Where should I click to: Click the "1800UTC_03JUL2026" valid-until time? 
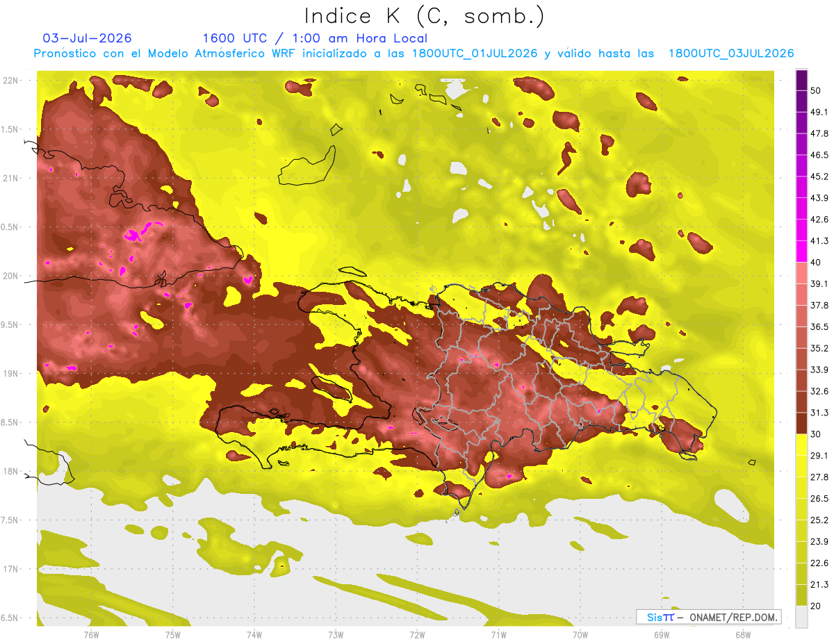[731, 53]
